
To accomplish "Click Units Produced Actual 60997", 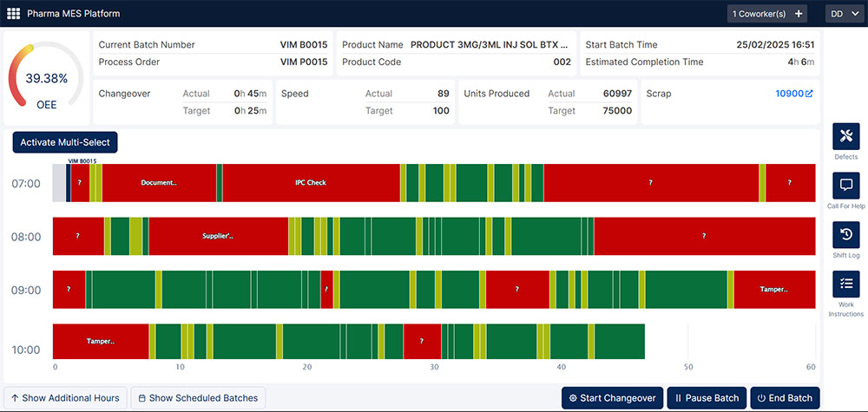I will 617,94.
